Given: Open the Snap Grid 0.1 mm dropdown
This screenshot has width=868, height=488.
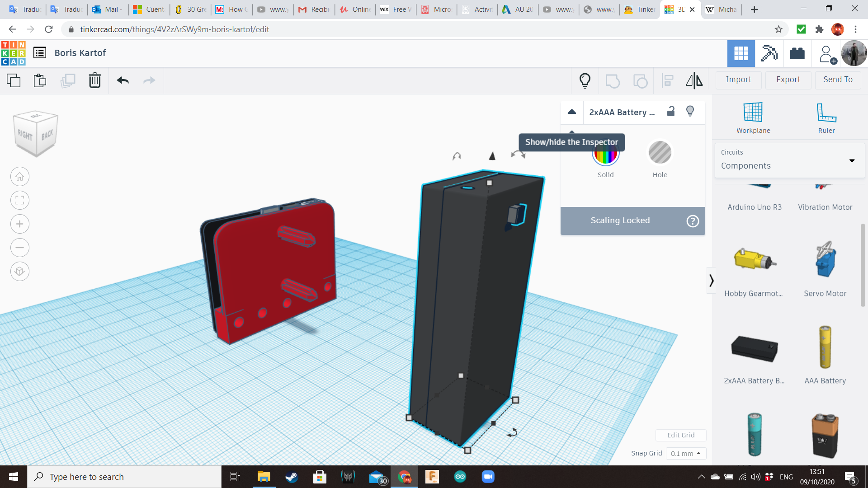Looking at the screenshot, I should [x=685, y=453].
